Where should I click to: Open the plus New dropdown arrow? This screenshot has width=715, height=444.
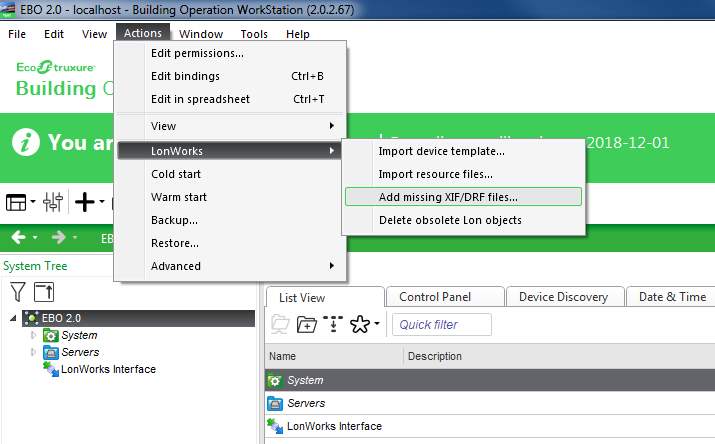point(102,201)
